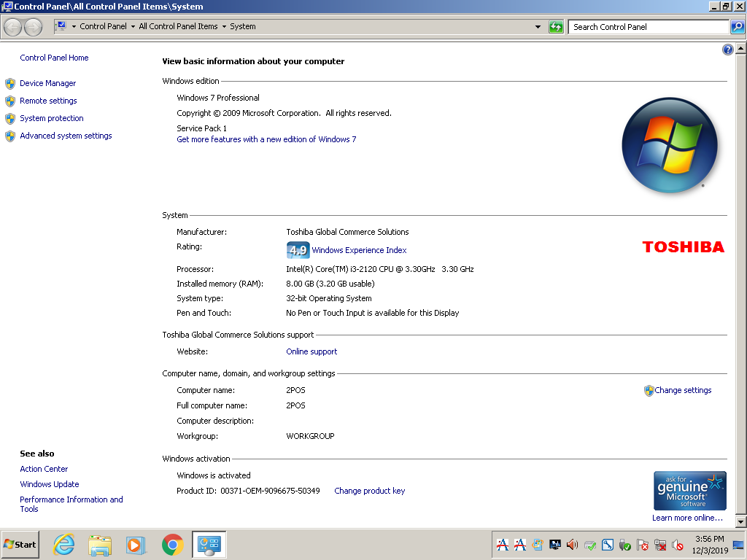747x560 pixels.
Task: Click the Ask for Genuine Microsoft Software logo
Action: 689,490
